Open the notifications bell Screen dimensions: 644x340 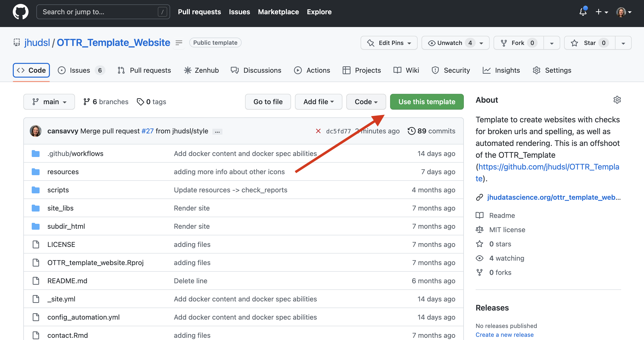(583, 12)
